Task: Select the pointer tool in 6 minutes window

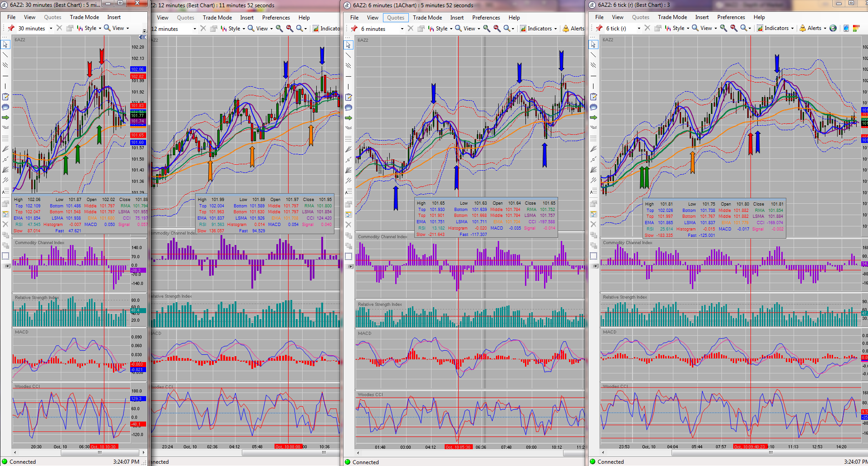Action: 348,45
